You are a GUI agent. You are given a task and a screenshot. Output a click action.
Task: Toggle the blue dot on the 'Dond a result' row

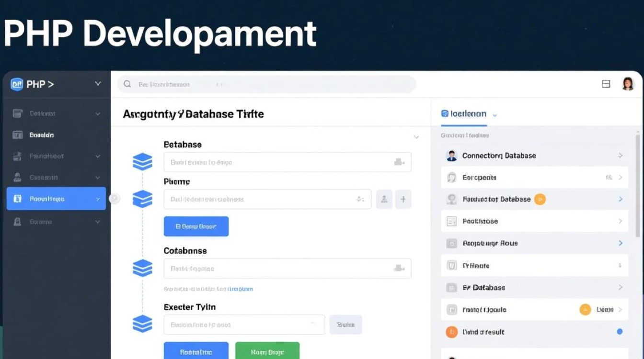(x=620, y=332)
